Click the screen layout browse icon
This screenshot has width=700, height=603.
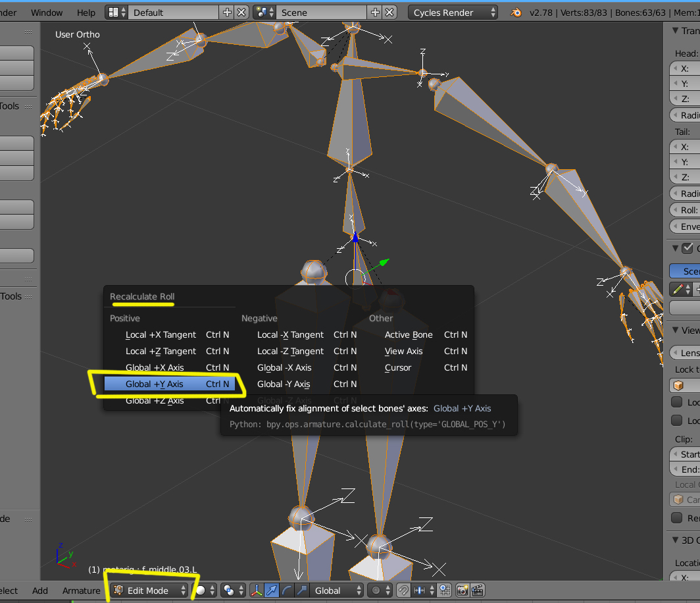[117, 13]
